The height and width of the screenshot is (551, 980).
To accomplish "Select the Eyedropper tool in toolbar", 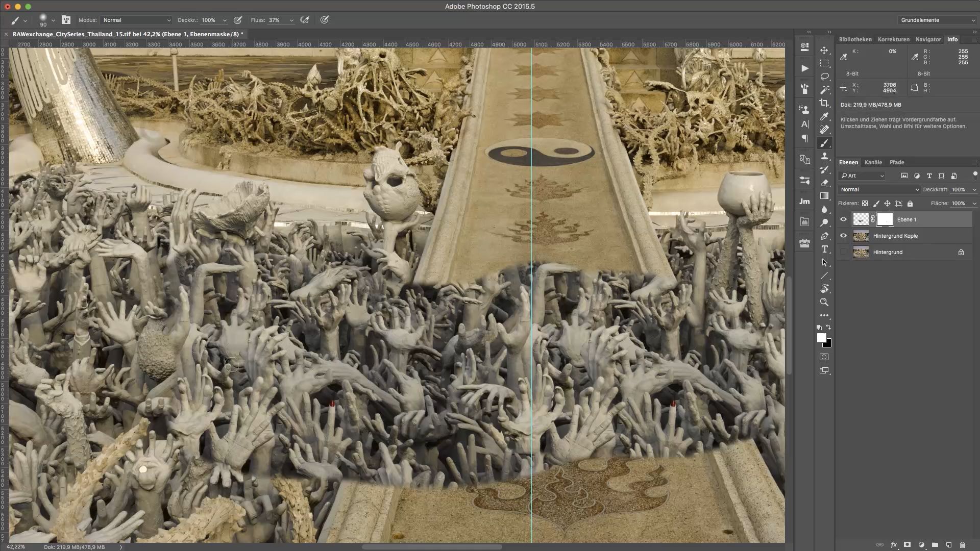I will [x=824, y=116].
